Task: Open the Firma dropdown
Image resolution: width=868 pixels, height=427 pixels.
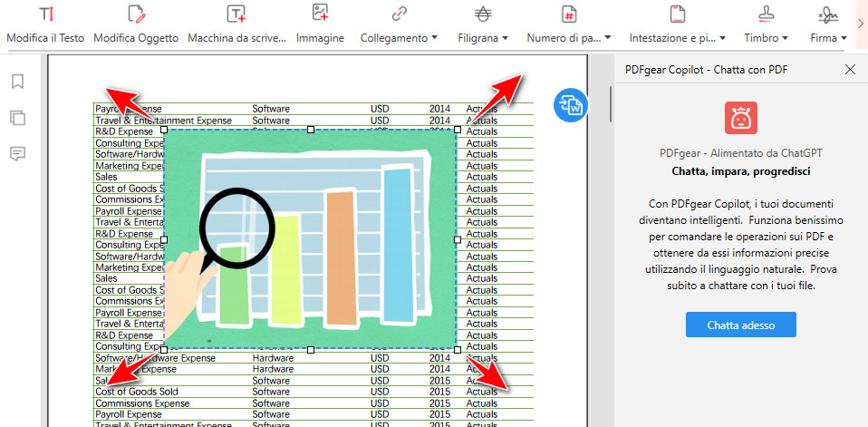Action: (x=829, y=24)
